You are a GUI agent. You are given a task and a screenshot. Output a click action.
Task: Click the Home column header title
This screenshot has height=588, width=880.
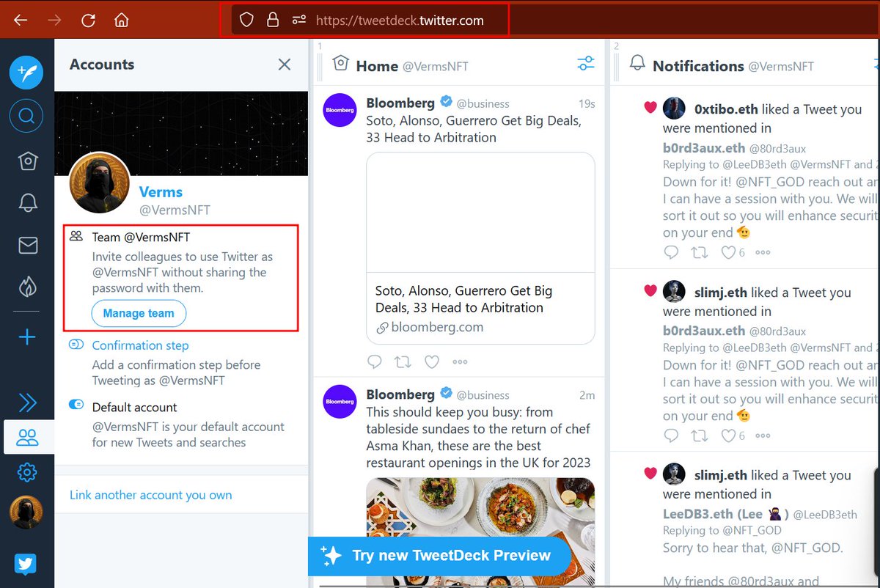tap(377, 66)
